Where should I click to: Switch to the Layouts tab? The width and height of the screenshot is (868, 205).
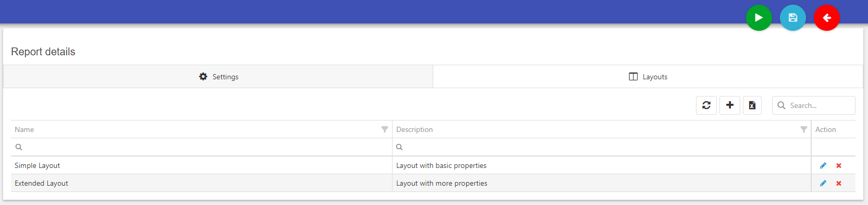[648, 77]
